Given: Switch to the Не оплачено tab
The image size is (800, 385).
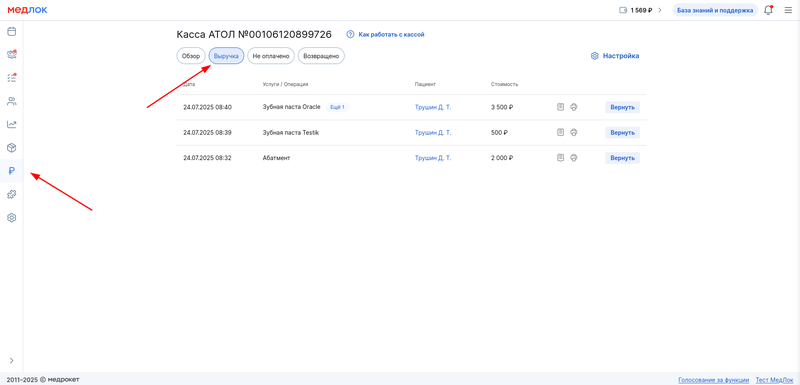Looking at the screenshot, I should tap(271, 56).
